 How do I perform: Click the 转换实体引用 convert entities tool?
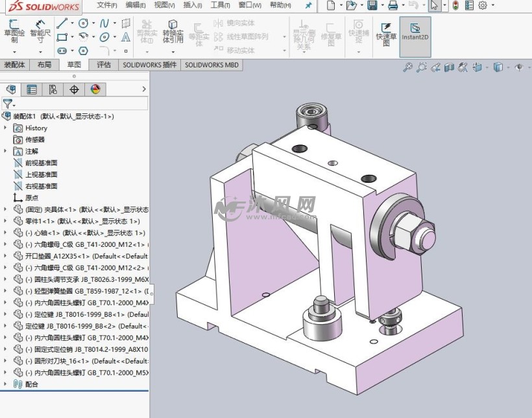pos(173,32)
